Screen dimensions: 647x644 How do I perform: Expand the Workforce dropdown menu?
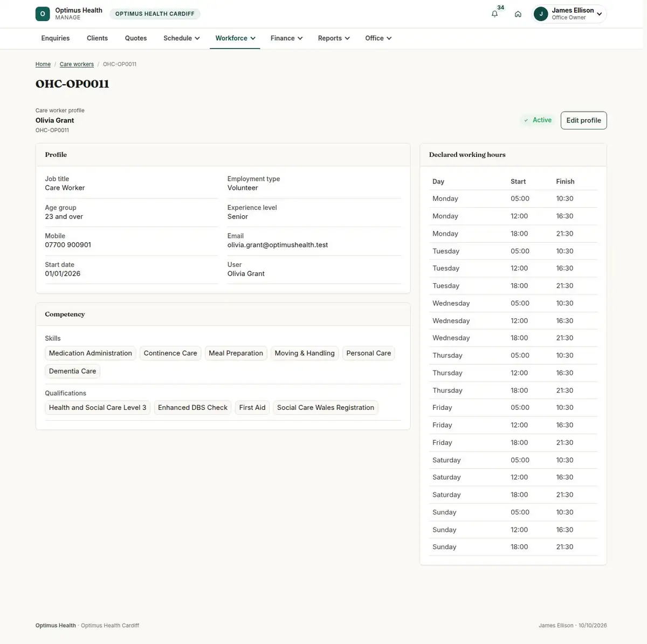(235, 38)
